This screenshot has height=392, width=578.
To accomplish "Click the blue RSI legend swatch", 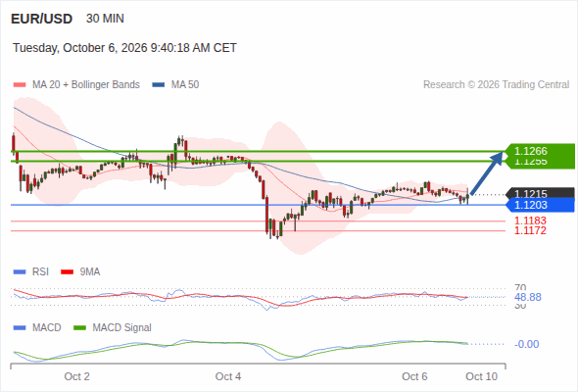I will tap(20, 272).
